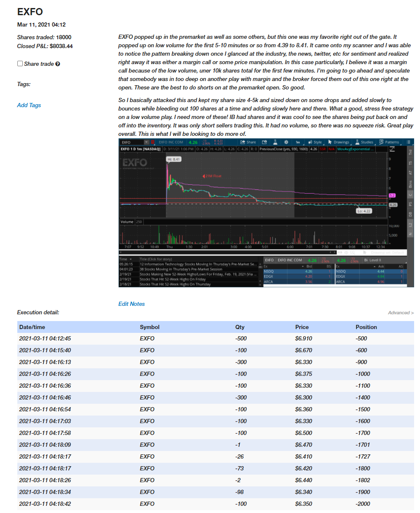Open the Style menu in chart toolbar
The image size is (420, 513).
click(315, 142)
